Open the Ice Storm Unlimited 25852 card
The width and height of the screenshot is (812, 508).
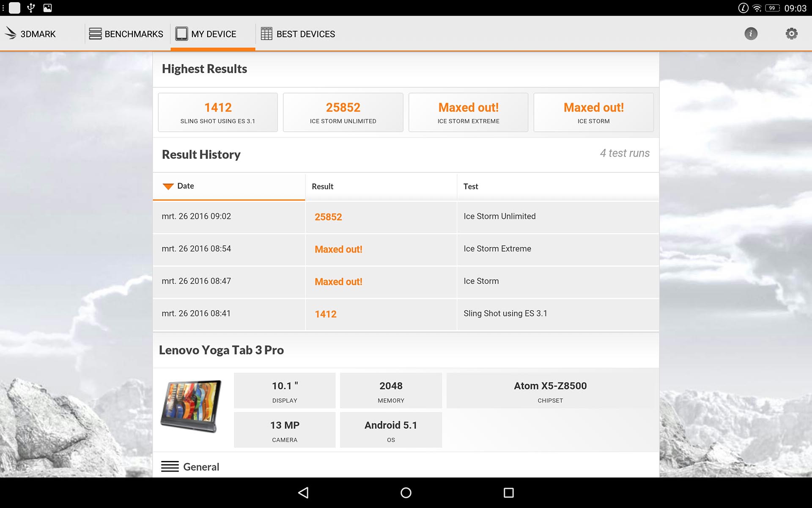point(343,113)
